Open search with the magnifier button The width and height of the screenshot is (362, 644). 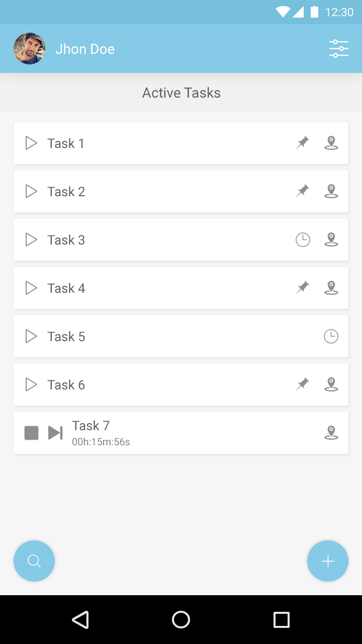pyautogui.click(x=34, y=561)
